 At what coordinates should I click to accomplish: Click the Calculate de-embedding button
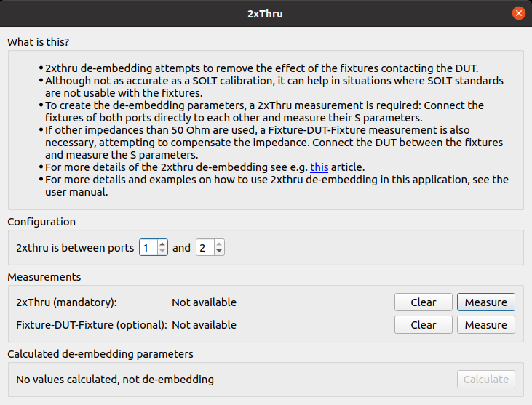[486, 380]
